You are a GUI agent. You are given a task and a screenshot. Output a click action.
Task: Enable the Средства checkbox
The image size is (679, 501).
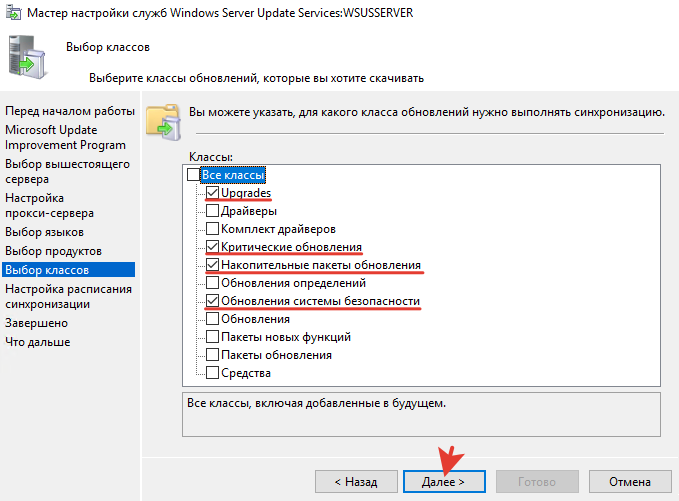tap(212, 373)
